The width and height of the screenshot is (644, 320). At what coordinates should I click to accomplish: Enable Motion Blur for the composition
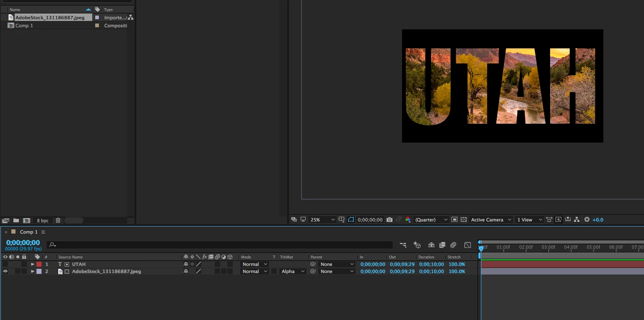pos(453,245)
